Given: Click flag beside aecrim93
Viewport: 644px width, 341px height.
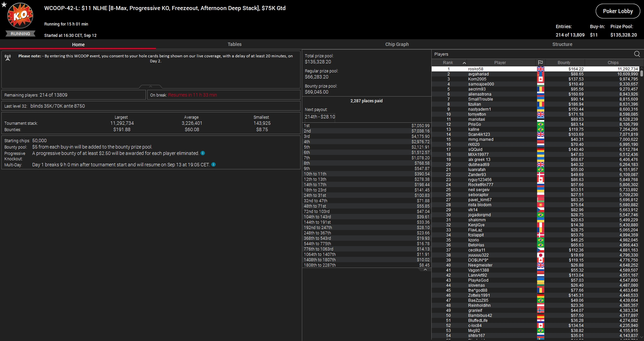Looking at the screenshot, I should pyautogui.click(x=540, y=89).
